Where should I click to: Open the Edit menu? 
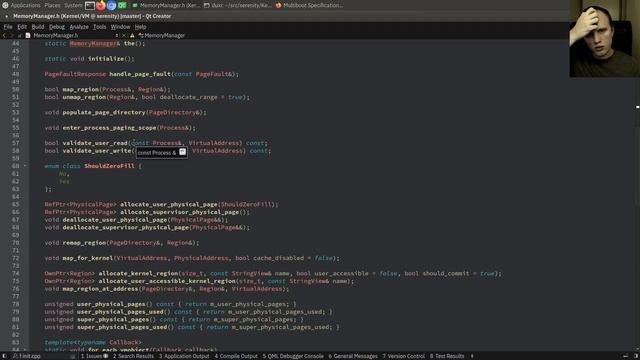click(x=22, y=27)
